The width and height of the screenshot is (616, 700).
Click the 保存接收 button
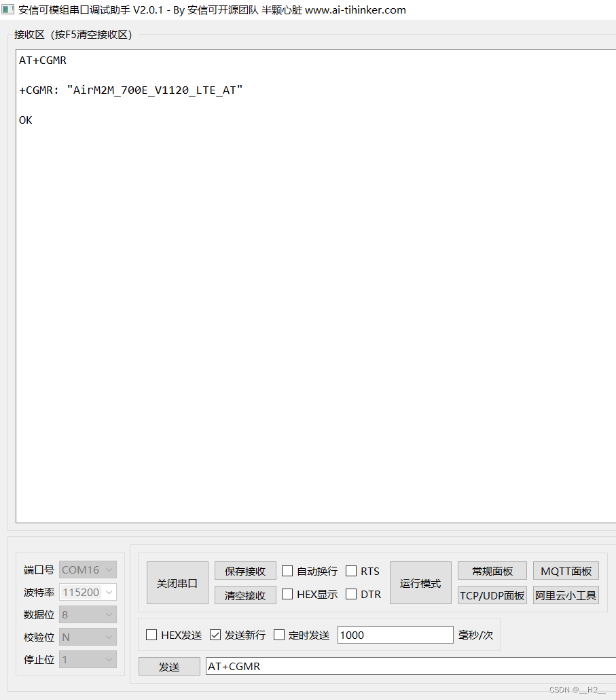click(x=245, y=571)
